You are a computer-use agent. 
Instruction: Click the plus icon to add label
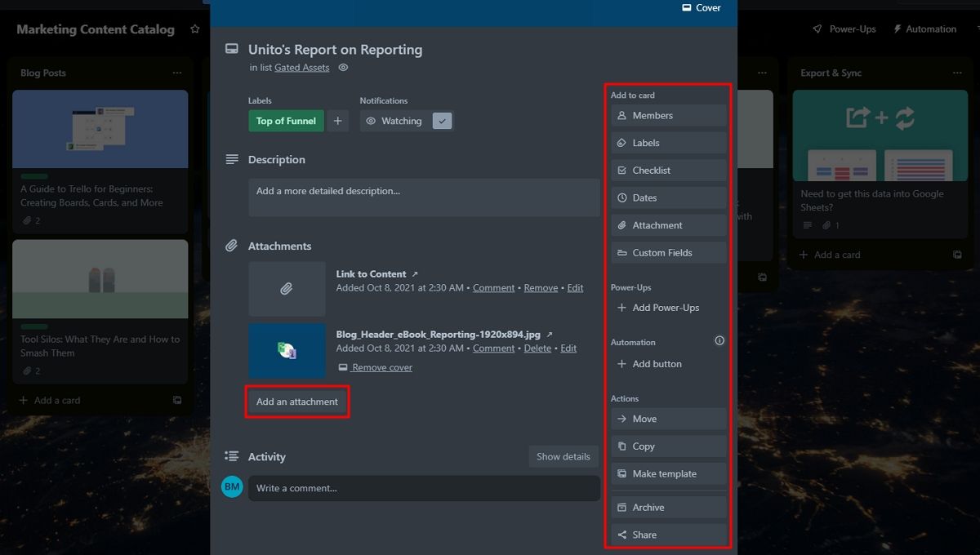[338, 121]
